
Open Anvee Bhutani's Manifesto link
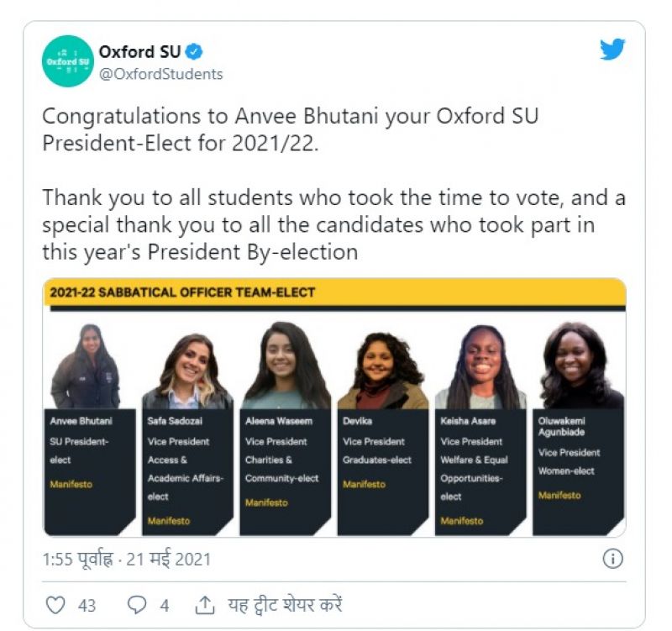pyautogui.click(x=71, y=485)
